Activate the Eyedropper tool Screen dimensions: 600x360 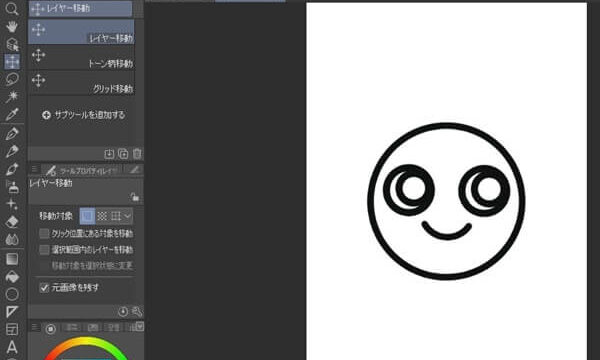point(12,114)
